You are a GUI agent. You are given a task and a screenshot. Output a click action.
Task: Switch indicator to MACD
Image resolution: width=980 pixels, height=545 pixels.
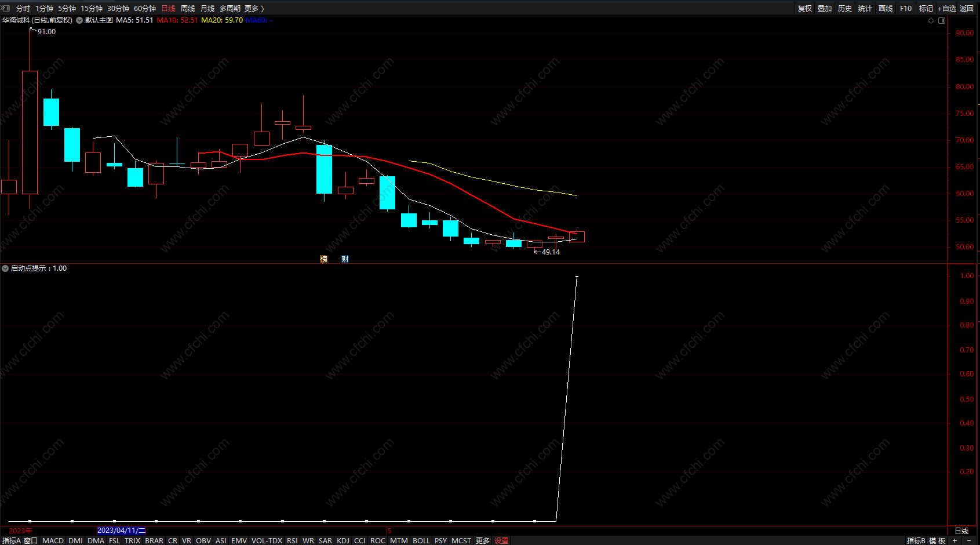(53, 540)
